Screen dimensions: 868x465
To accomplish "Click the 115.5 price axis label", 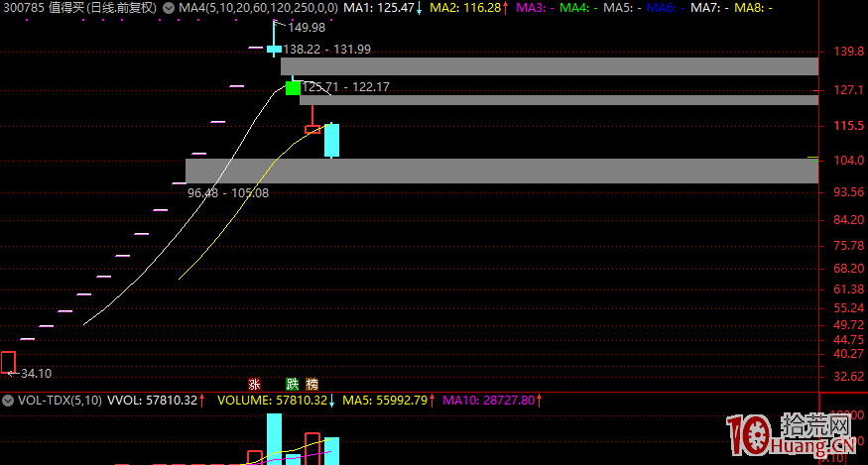I will [849, 126].
